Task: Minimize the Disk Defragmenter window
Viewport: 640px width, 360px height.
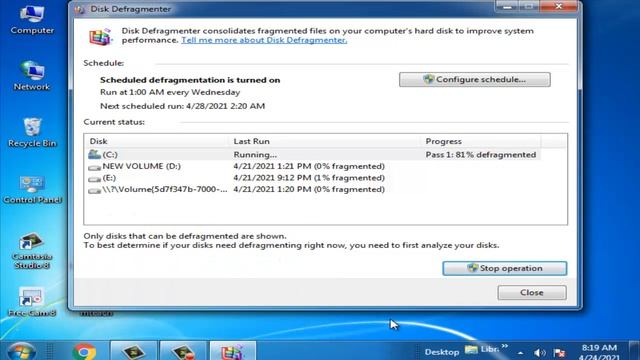Action: (x=507, y=6)
